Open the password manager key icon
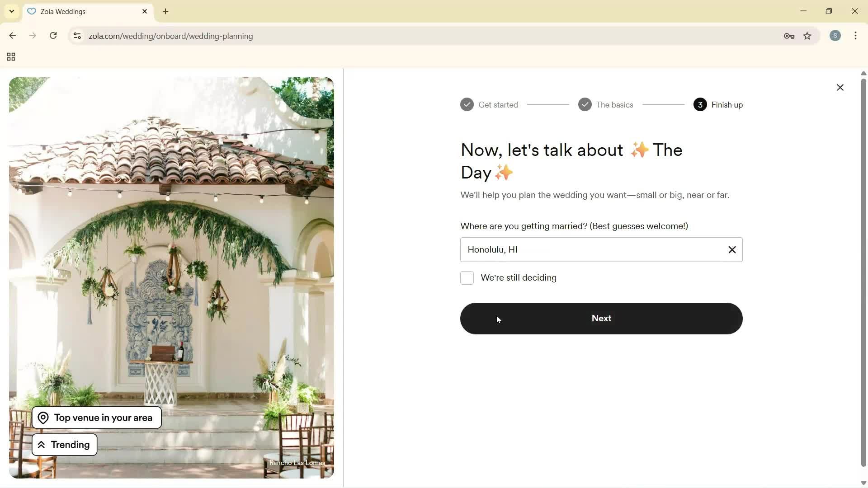The width and height of the screenshot is (868, 488). point(789,36)
